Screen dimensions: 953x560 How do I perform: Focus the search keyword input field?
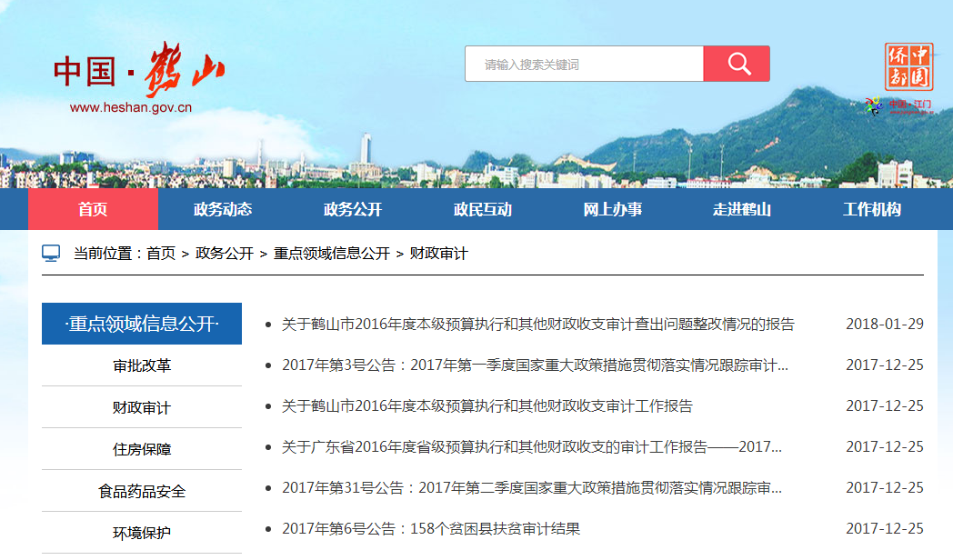584,65
